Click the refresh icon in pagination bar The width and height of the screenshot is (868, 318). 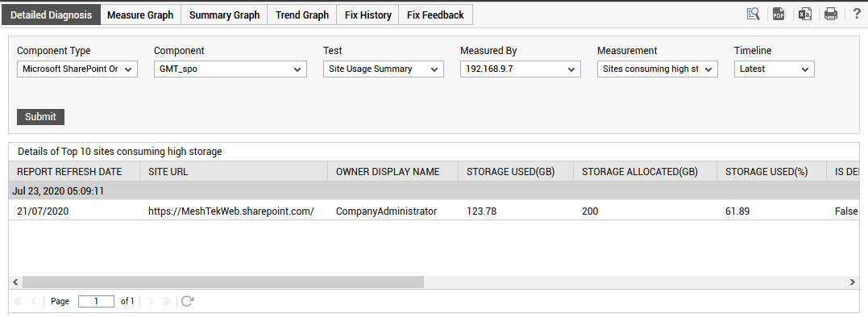point(188,301)
